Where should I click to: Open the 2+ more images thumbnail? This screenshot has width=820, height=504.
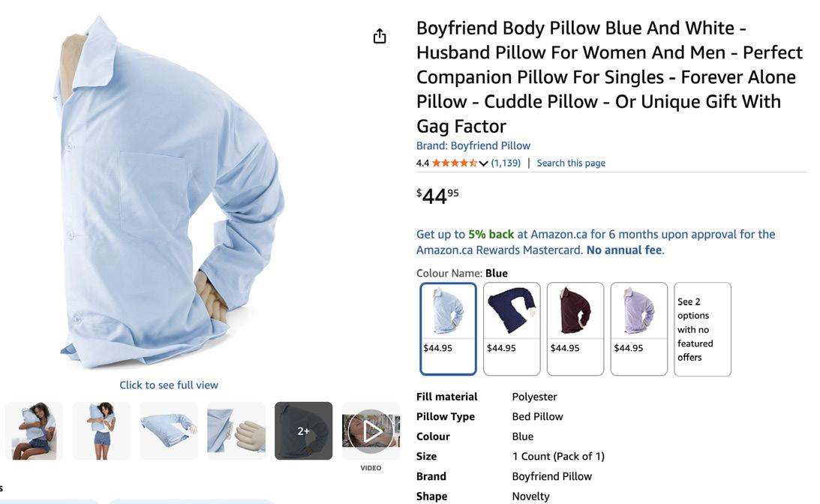[303, 430]
